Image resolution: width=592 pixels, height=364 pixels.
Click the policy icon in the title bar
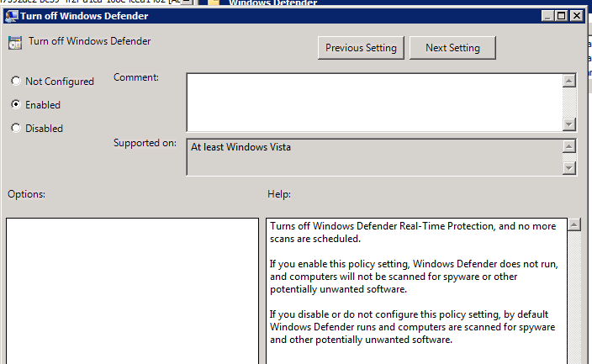pos(11,15)
